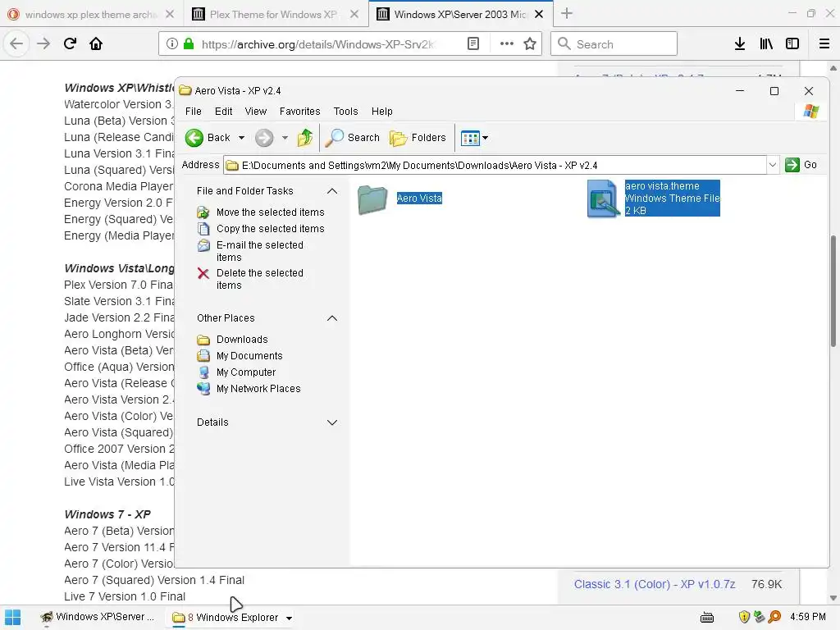
Task: Collapse the Other Places section
Action: pyautogui.click(x=332, y=318)
